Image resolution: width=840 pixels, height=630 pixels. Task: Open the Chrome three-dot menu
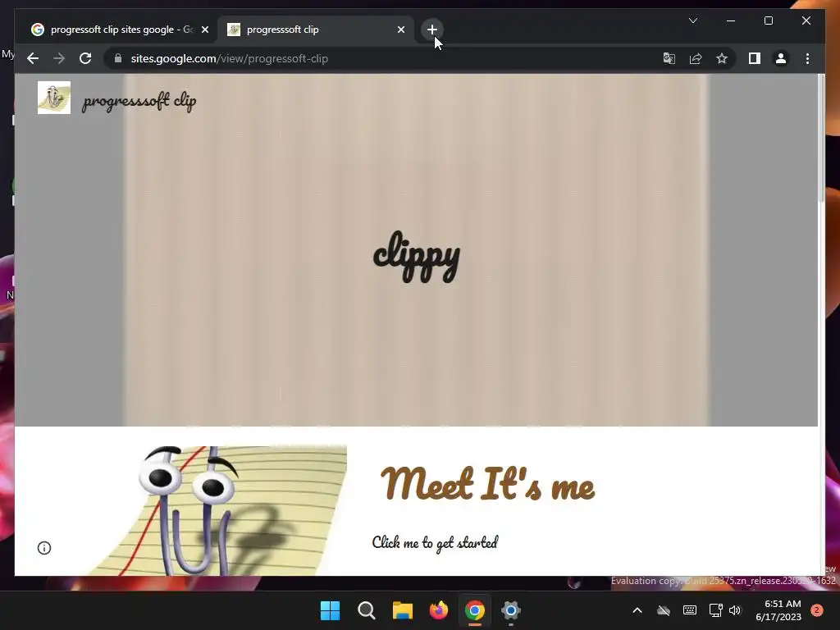coord(807,58)
